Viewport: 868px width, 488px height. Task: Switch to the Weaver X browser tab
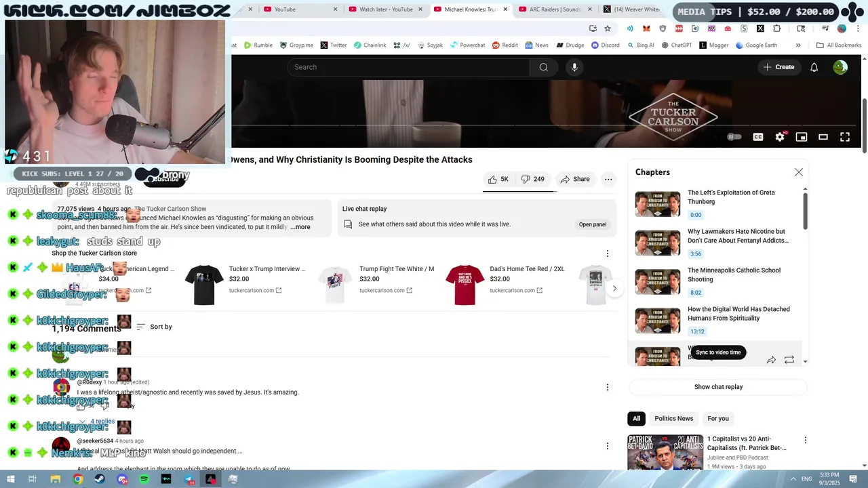(x=634, y=9)
